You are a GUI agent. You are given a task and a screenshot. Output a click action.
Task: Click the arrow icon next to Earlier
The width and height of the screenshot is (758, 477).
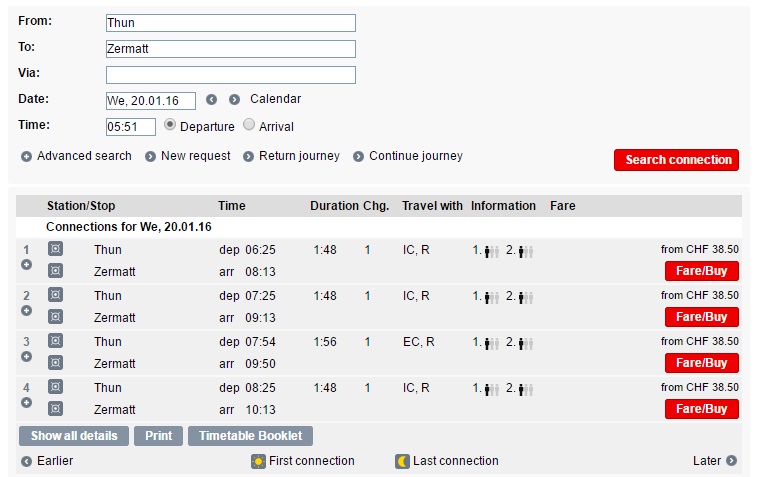click(x=26, y=461)
